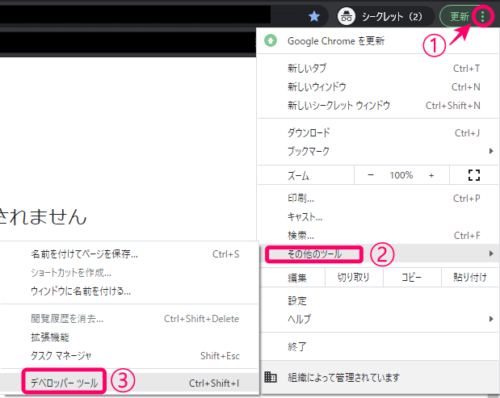Increase zoom with the plus button
This screenshot has width=500, height=398.
431,175
